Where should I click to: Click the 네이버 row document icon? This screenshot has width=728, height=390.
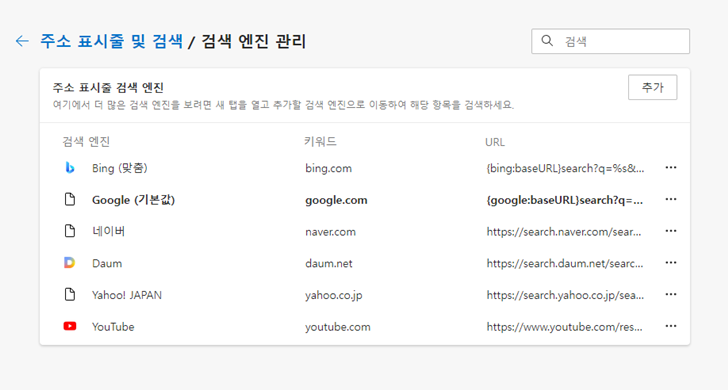pos(70,231)
